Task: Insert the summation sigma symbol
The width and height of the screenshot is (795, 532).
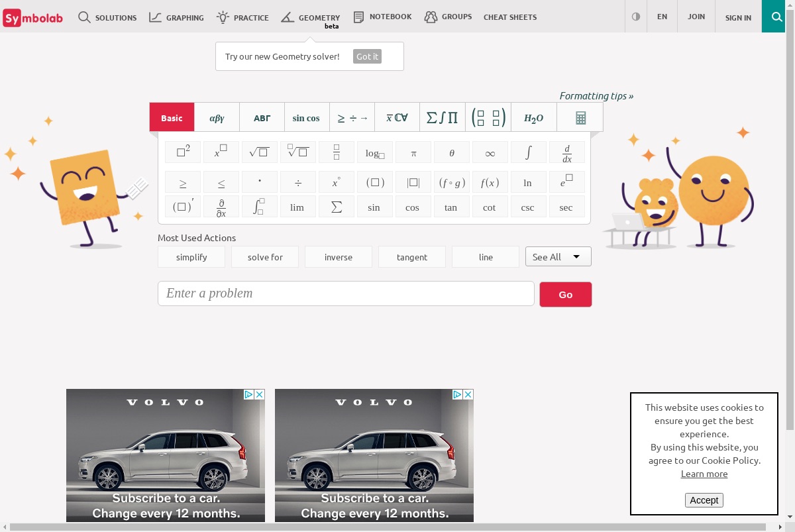Action: (x=337, y=207)
